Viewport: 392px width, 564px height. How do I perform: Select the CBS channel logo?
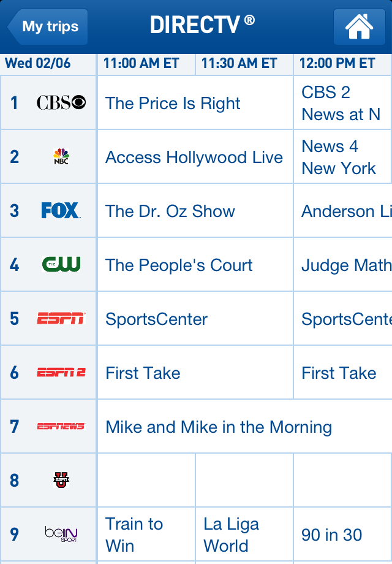click(x=61, y=102)
